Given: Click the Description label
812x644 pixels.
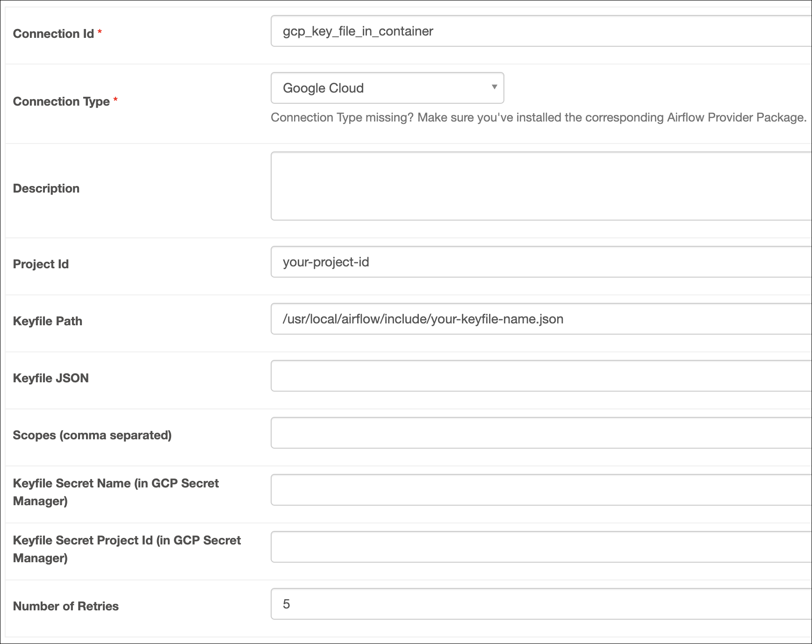Looking at the screenshot, I should pyautogui.click(x=45, y=188).
